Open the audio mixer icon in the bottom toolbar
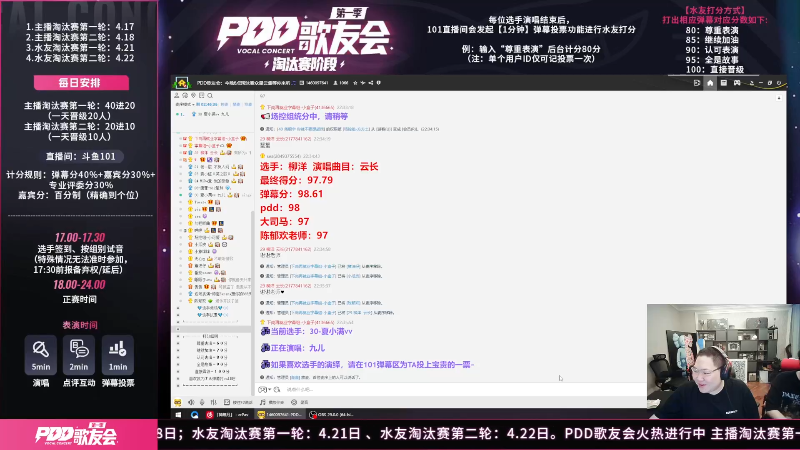Image resolution: width=800 pixels, height=450 pixels. pos(213,403)
